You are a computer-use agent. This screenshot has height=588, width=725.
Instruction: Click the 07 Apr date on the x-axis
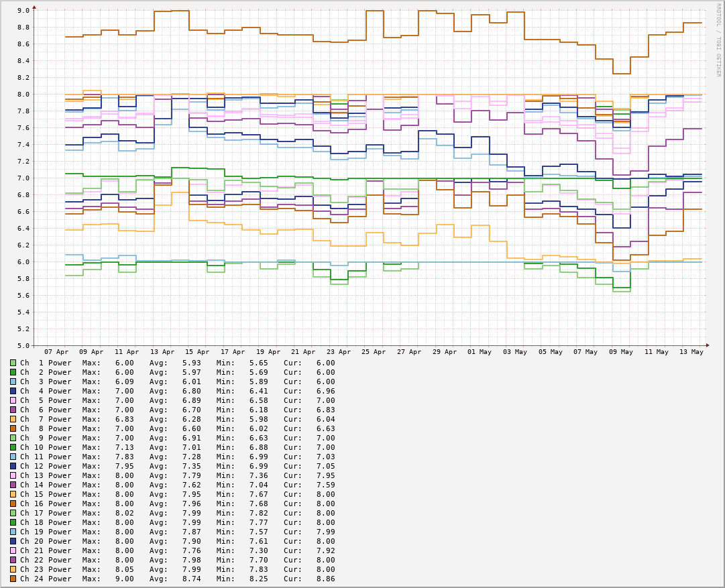56,352
